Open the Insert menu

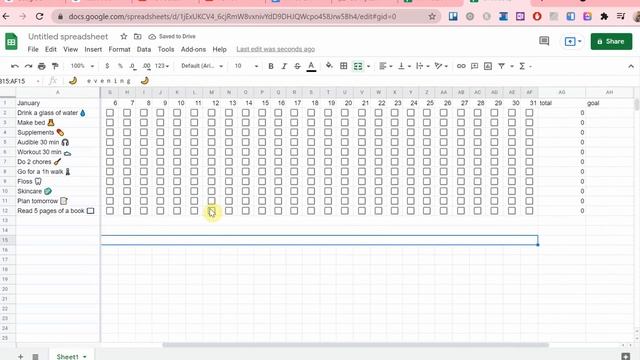tap(93, 49)
